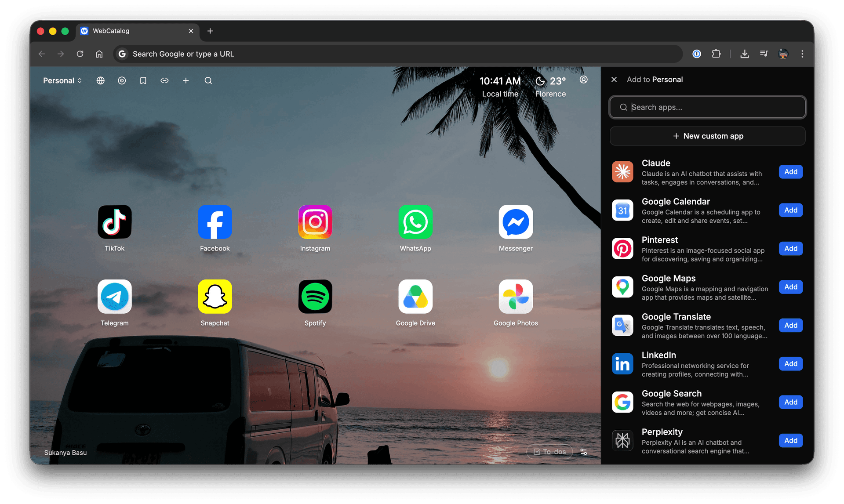Add LinkedIn to Personal
This screenshot has height=504, width=844.
tap(790, 364)
